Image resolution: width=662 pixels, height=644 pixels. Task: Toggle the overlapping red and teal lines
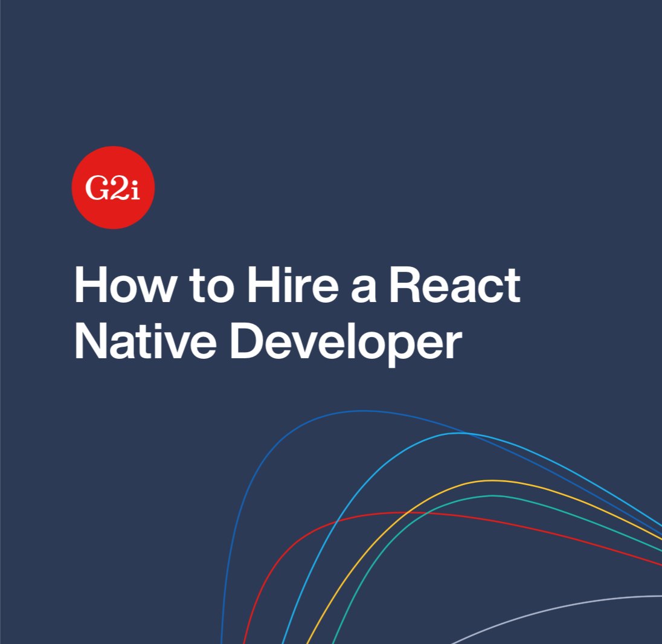(426, 514)
